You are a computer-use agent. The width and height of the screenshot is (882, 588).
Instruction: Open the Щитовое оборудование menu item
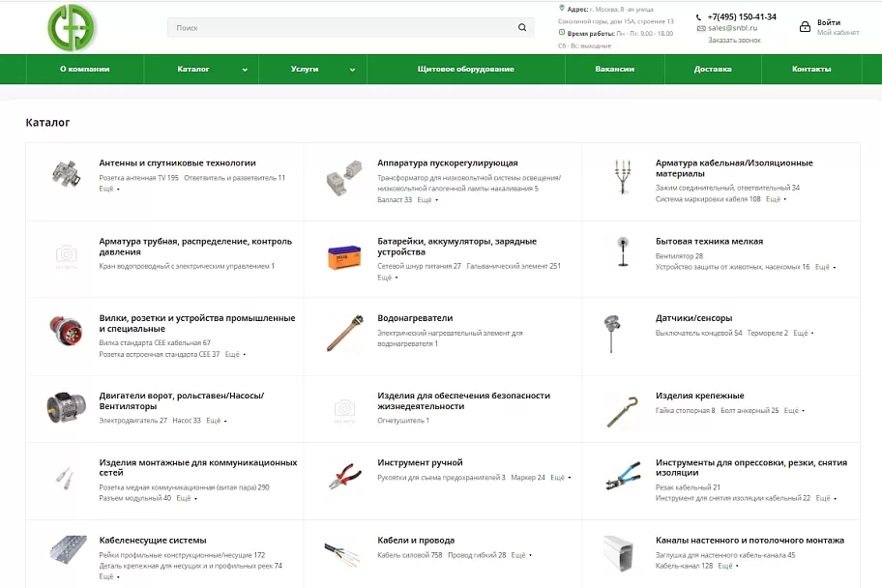point(466,70)
